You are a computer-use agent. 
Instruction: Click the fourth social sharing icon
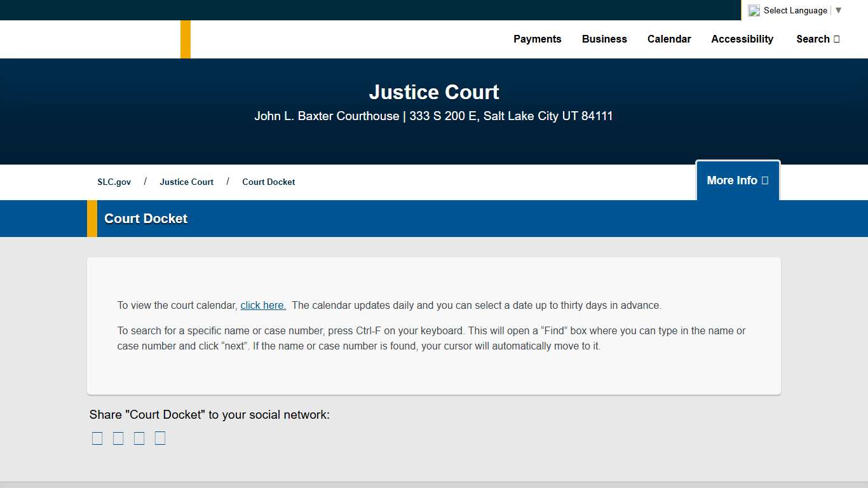pos(159,437)
